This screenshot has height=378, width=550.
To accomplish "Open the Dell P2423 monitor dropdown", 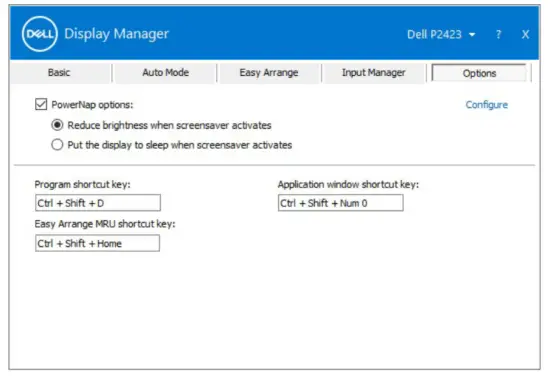I will (x=441, y=34).
